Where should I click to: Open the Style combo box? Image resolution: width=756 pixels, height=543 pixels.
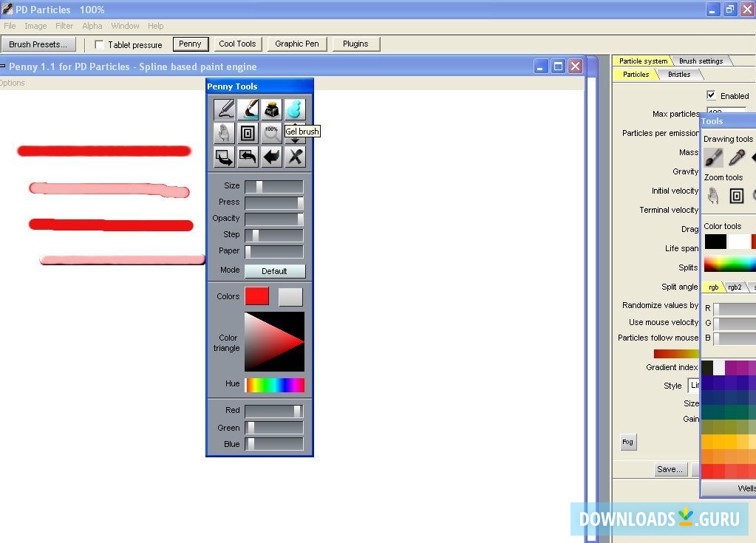694,386
